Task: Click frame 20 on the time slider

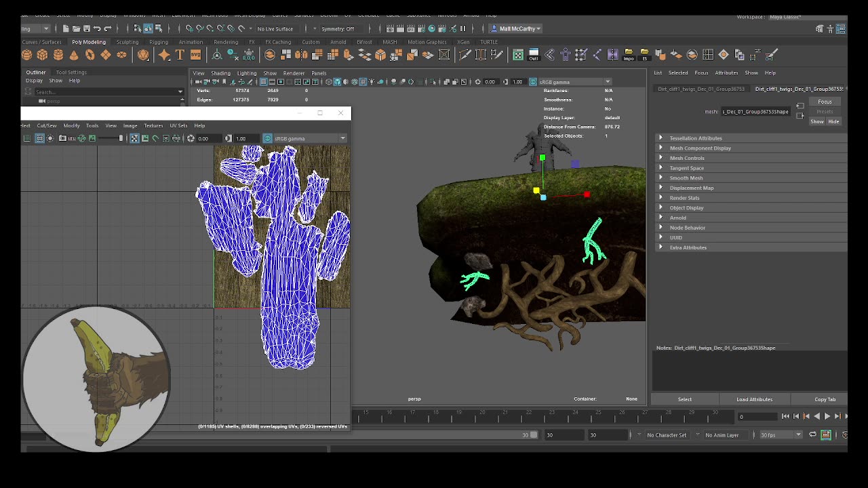Action: tap(482, 416)
